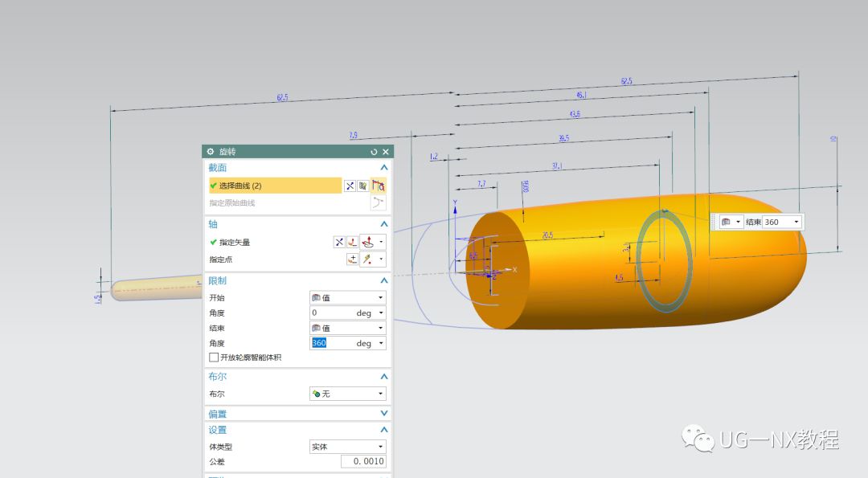
Task: Open the 旋转 dialog gear options
Action: click(211, 152)
